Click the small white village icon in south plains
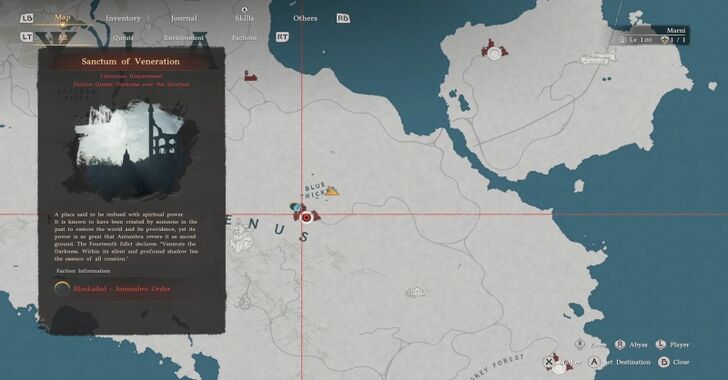The image size is (728, 380). tap(416, 292)
